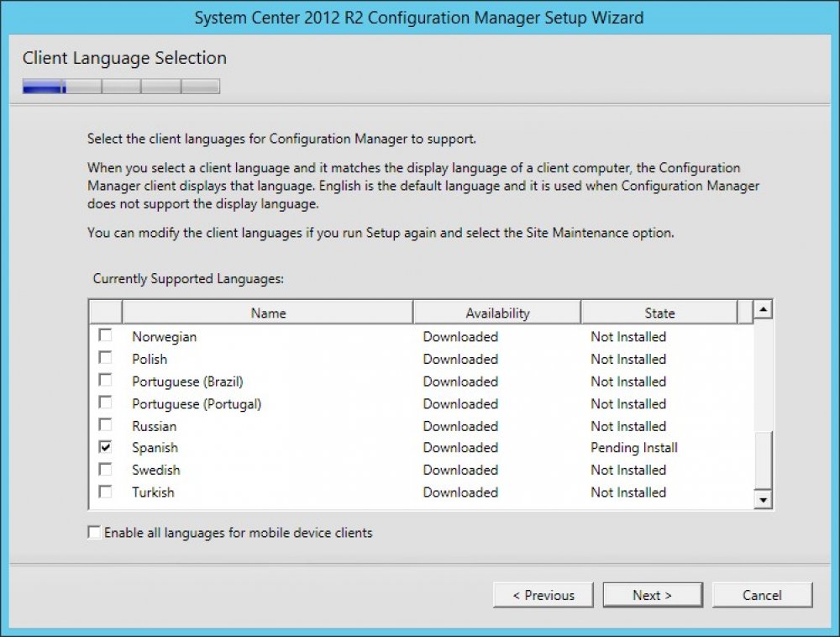Viewport: 840px width, 637px height.
Task: Select the Spanish row name
Action: point(155,448)
